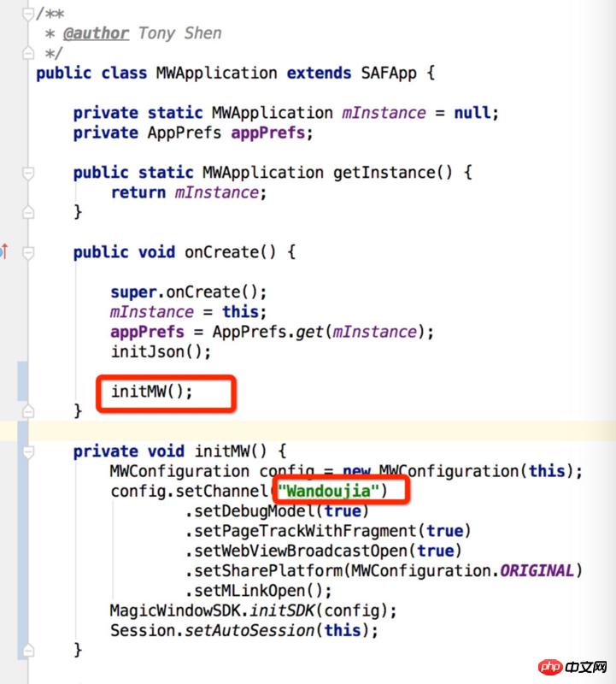This screenshot has height=684, width=616.
Task: Click the super.onCreate() call
Action: tap(188, 292)
